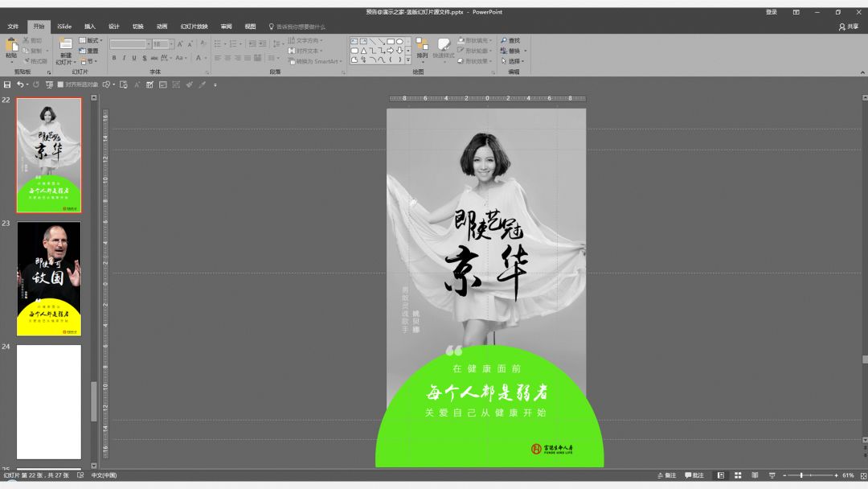
Task: Switch to the 幻灯片放映 Slide Show tab
Action: [x=194, y=27]
